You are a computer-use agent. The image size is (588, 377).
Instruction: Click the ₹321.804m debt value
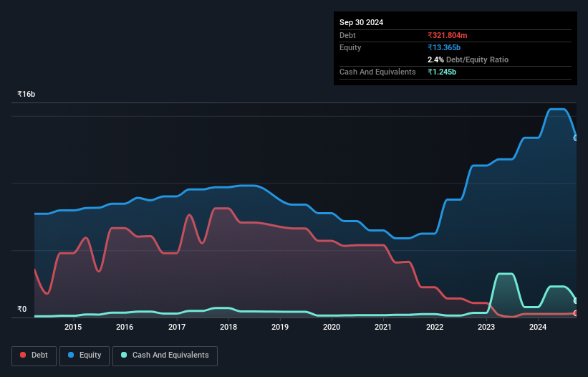(448, 35)
